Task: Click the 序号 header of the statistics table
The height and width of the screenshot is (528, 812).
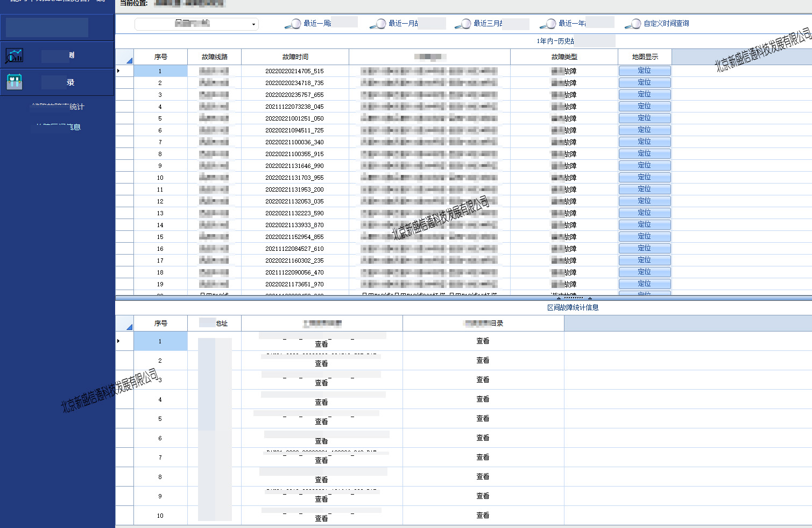Action: [x=161, y=323]
